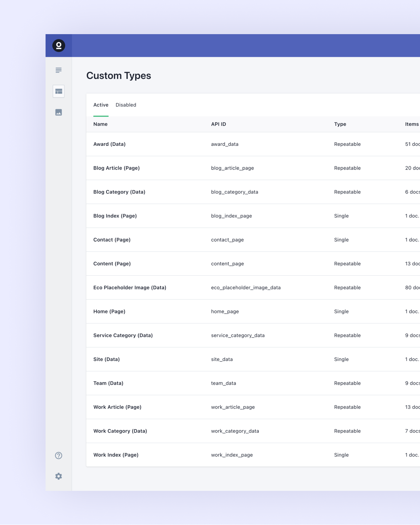Click Single type in Blog Index row
Screen dimensions: 420x525
(x=341, y=216)
